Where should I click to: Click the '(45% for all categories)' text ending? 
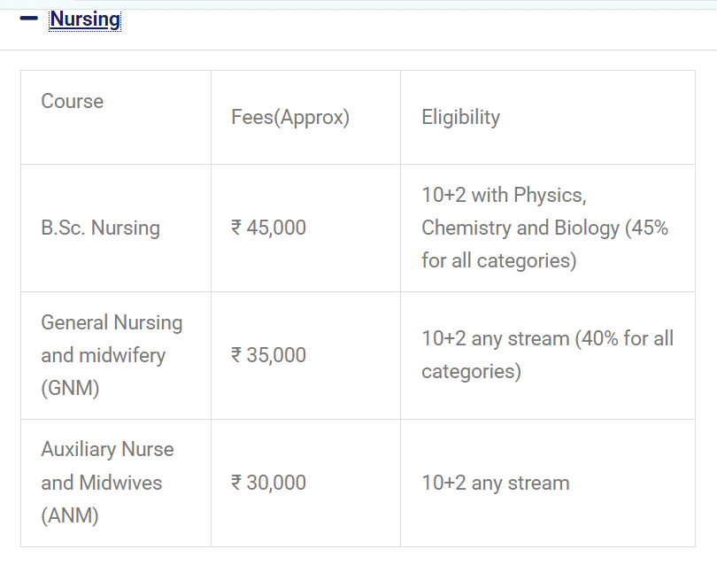(x=499, y=261)
